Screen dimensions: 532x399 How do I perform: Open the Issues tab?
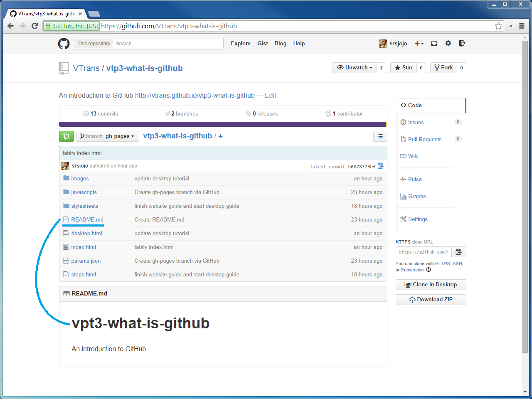click(416, 122)
